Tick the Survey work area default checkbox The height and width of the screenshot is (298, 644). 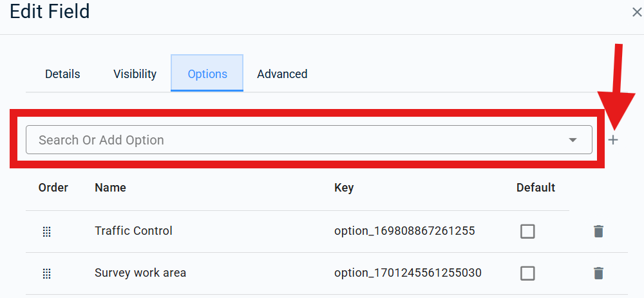[527, 273]
